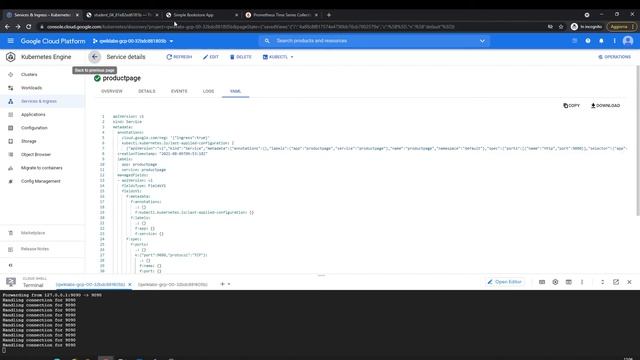Open new browser tab with plus
The image size is (640, 360).
pos(329,15)
